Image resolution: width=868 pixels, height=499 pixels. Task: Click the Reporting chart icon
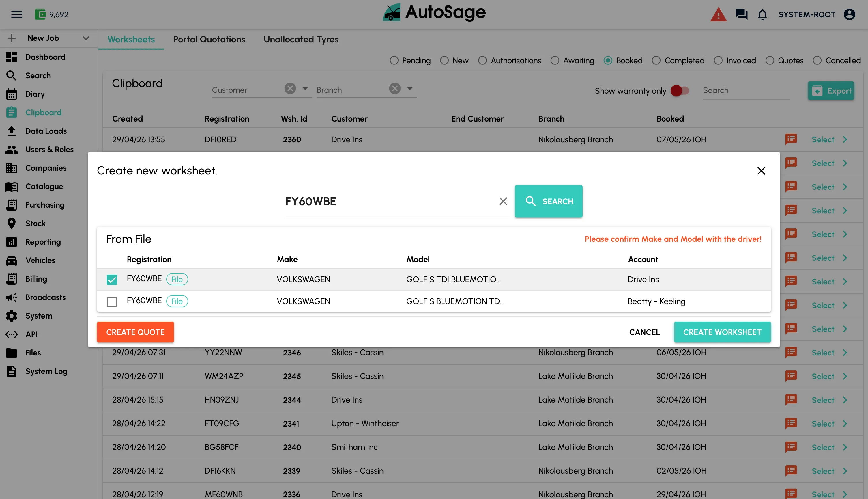12,242
